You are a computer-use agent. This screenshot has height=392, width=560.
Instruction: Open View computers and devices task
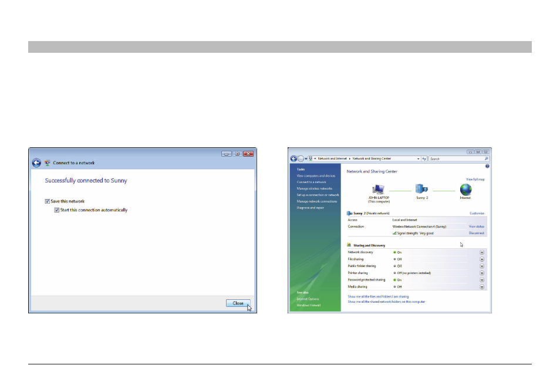(x=316, y=175)
